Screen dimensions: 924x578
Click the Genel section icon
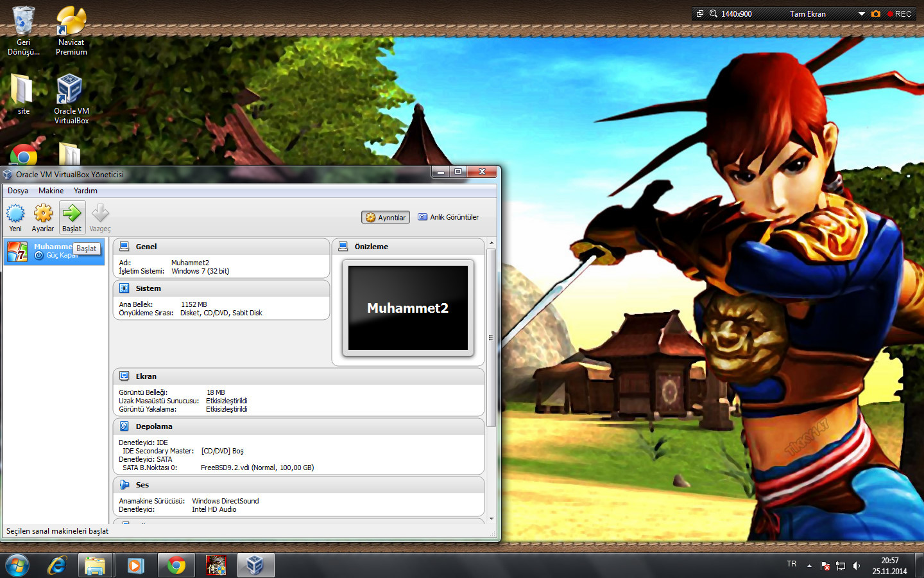click(x=124, y=246)
